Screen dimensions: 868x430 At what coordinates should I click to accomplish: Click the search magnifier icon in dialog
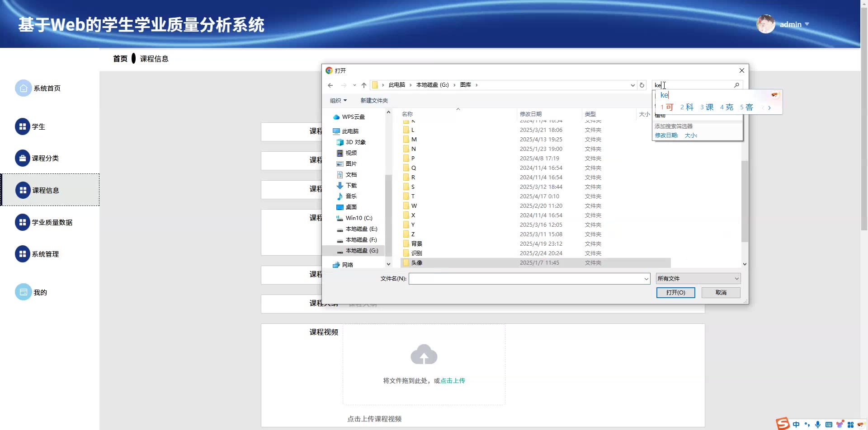pyautogui.click(x=736, y=85)
